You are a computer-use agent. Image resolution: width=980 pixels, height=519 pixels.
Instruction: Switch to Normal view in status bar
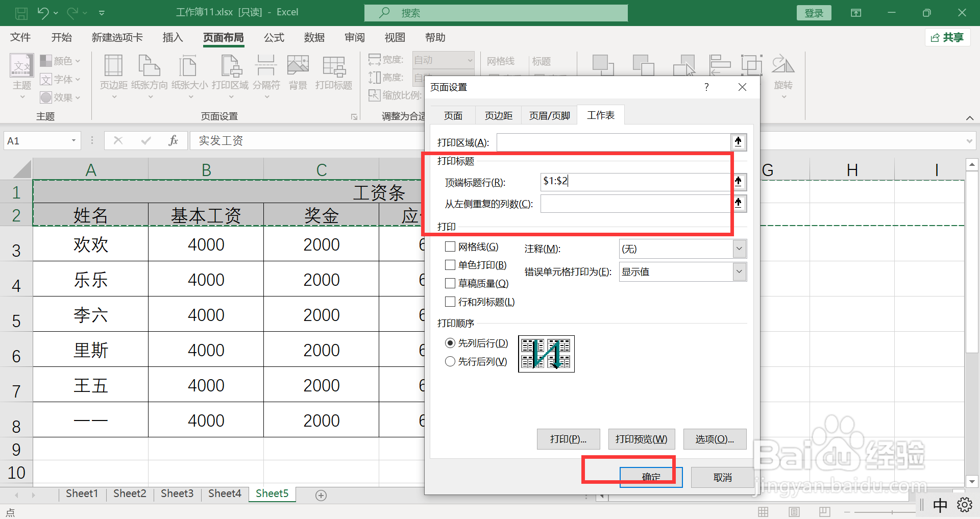coord(763,511)
